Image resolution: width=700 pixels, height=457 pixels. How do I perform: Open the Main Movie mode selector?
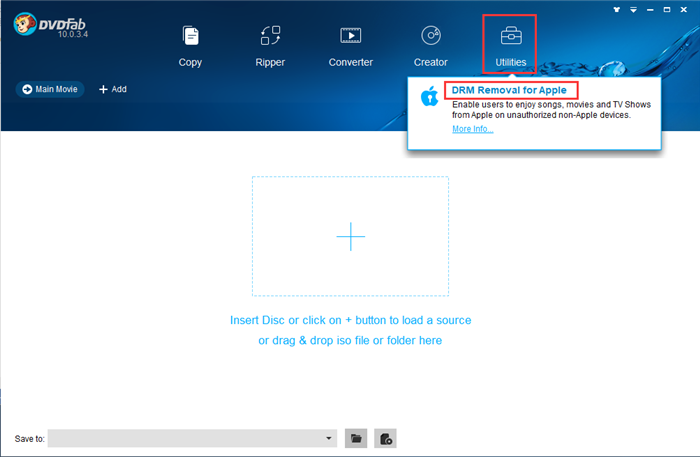50,89
